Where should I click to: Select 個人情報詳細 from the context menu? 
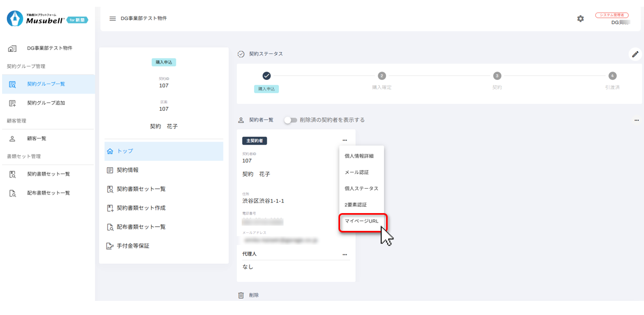tap(359, 156)
